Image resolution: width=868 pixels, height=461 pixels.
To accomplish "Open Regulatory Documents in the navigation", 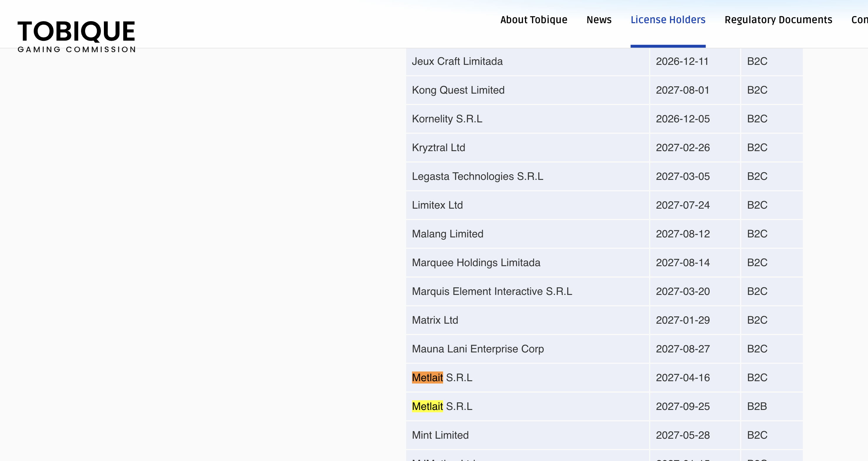I will coord(779,20).
